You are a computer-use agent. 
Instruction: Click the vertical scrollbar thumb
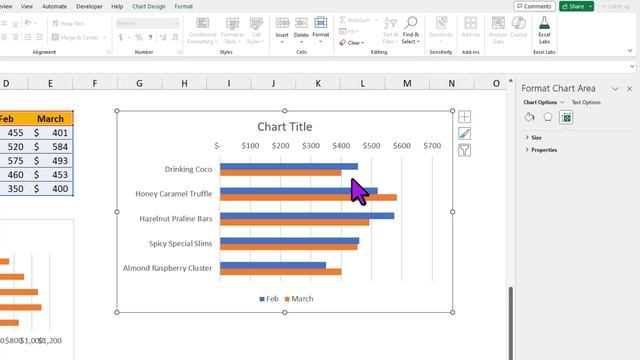click(x=510, y=322)
